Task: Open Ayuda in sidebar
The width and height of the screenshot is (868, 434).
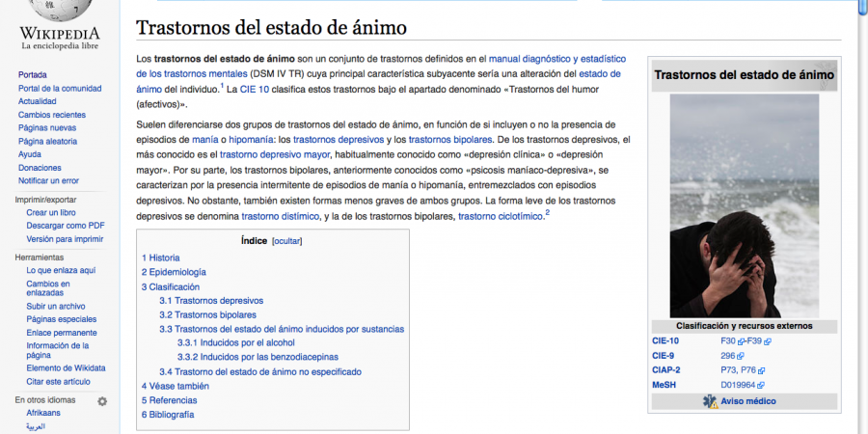Action: 29,154
